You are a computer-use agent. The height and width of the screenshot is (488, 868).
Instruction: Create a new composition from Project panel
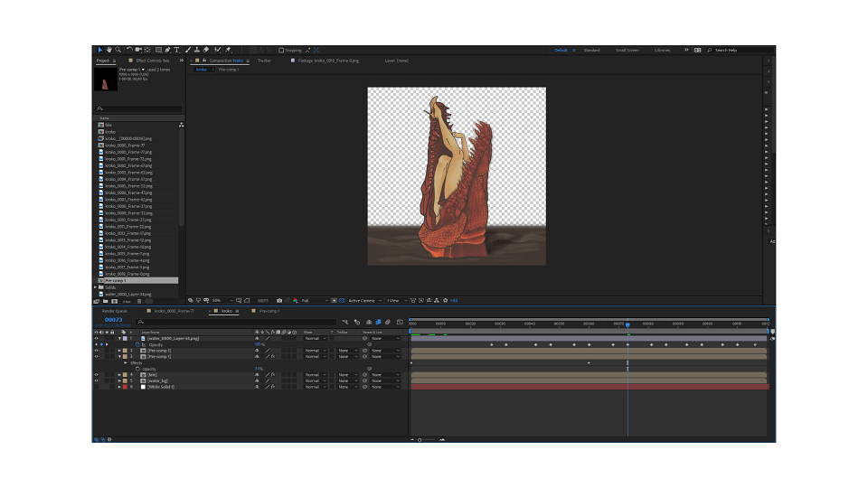click(115, 301)
